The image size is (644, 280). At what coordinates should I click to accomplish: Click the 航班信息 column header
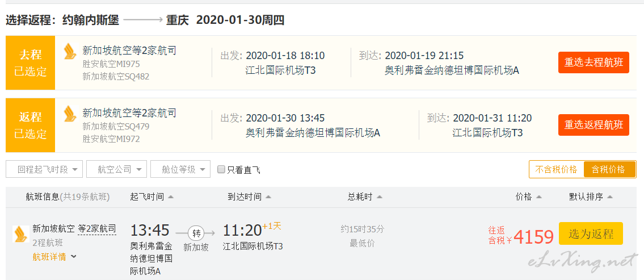(67, 197)
